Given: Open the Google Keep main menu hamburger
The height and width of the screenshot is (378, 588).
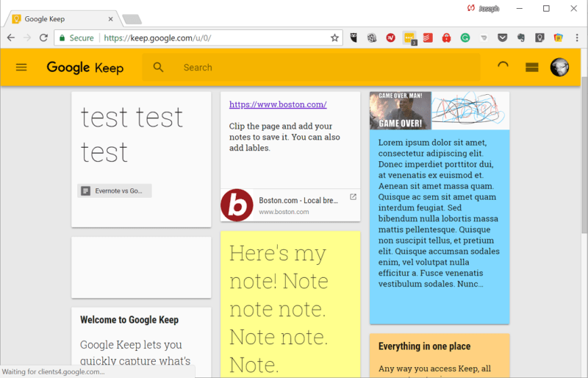Looking at the screenshot, I should tap(21, 68).
